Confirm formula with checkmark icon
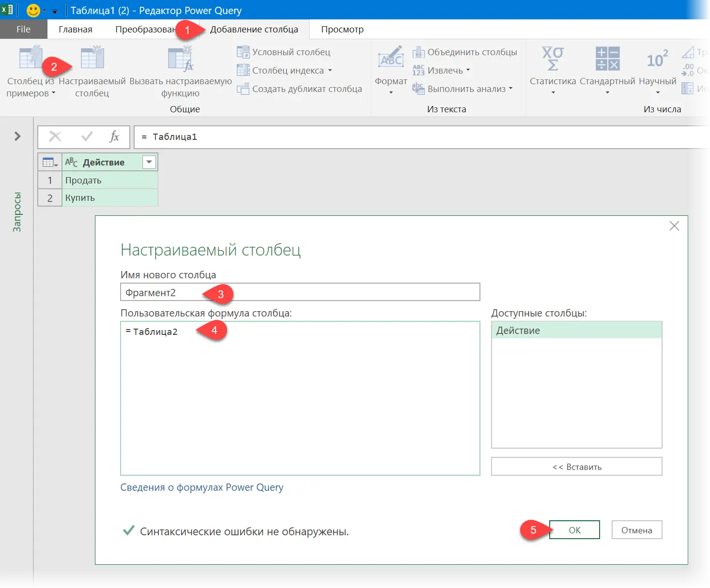Image resolution: width=710 pixels, height=588 pixels. [87, 137]
